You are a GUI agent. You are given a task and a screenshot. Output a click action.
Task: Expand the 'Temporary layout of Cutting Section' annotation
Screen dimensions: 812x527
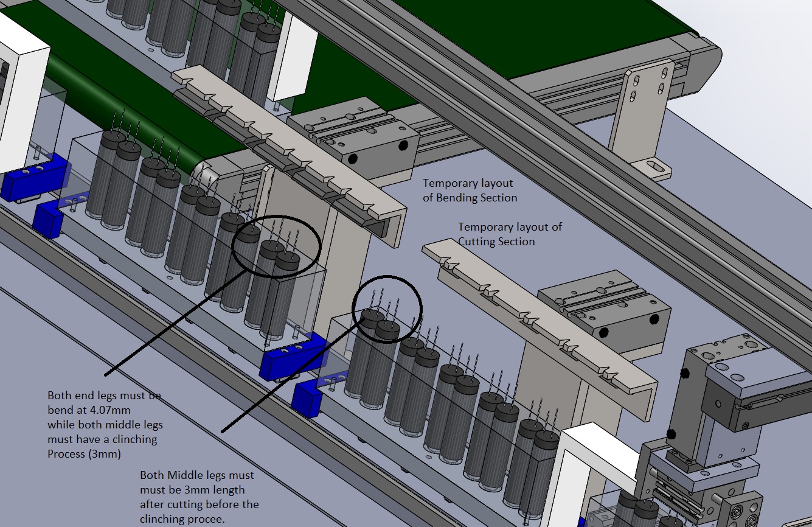(x=511, y=234)
